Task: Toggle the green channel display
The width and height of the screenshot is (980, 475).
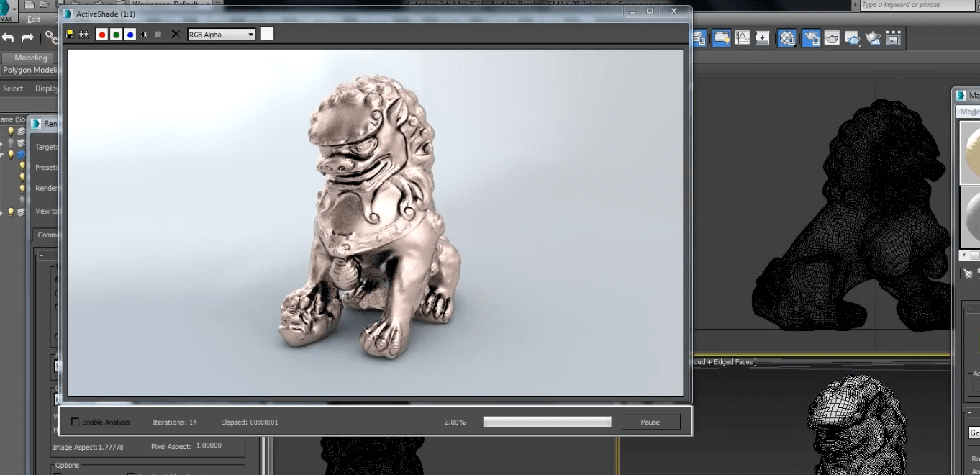Action: (116, 35)
